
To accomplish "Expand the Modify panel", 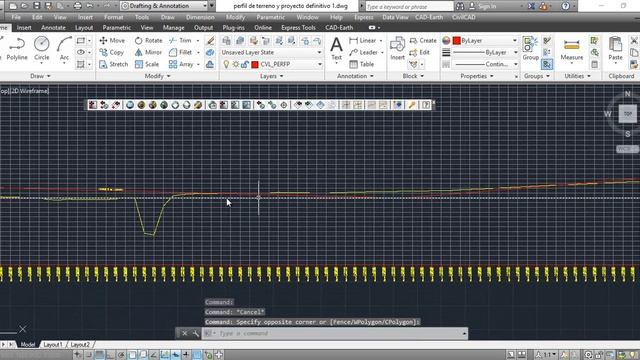I will (158, 76).
